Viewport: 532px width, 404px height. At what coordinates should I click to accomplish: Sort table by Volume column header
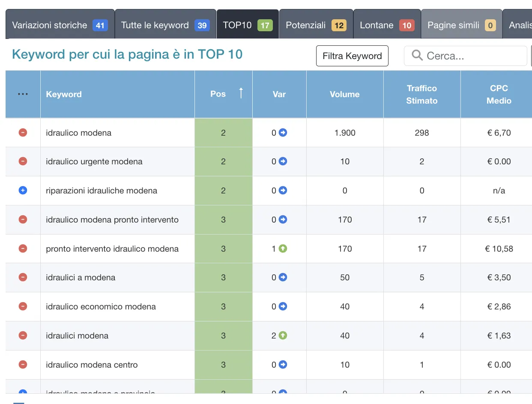[344, 94]
